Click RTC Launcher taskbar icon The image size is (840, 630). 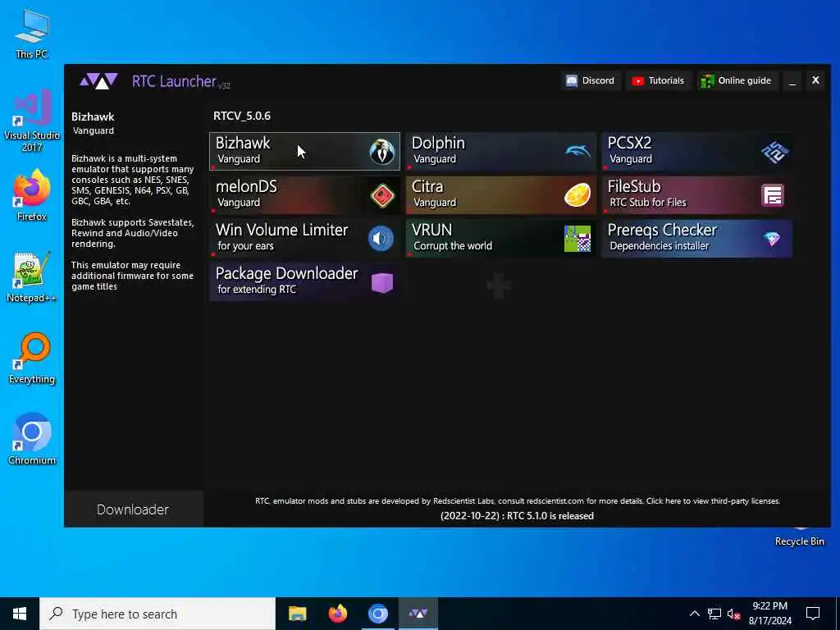(418, 614)
